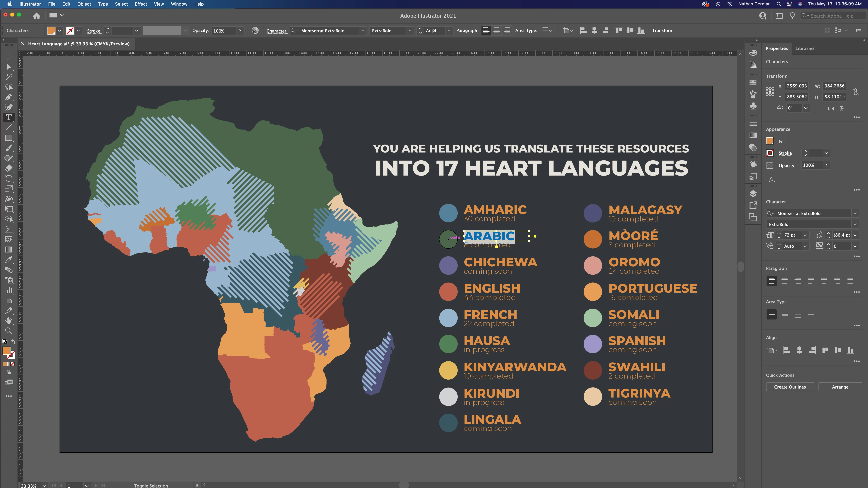868x488 pixels.
Task: Select the Pen tool
Action: coord(9,97)
